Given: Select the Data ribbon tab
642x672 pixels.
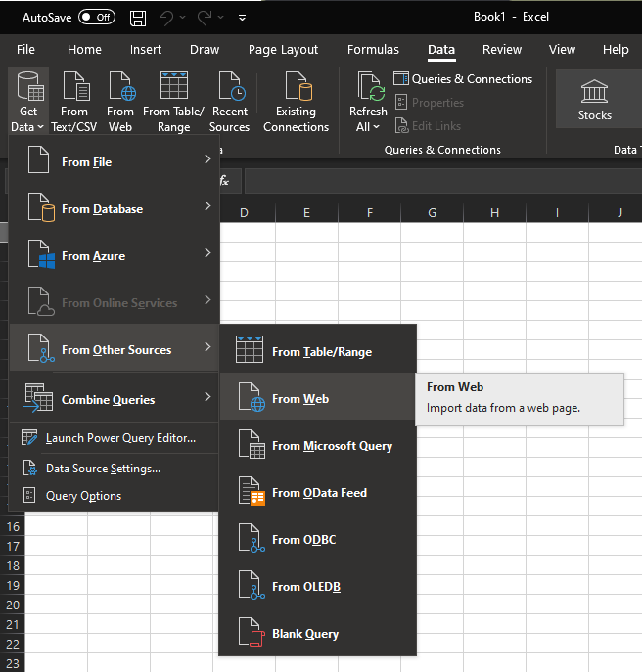Looking at the screenshot, I should pos(441,50).
